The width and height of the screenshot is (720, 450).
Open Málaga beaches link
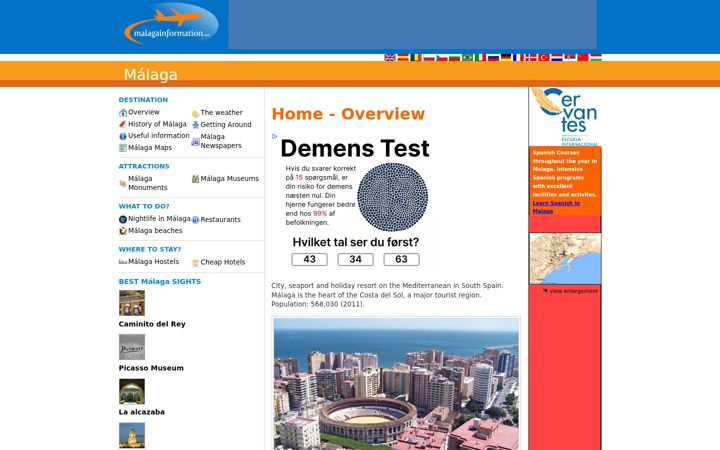pos(155,231)
